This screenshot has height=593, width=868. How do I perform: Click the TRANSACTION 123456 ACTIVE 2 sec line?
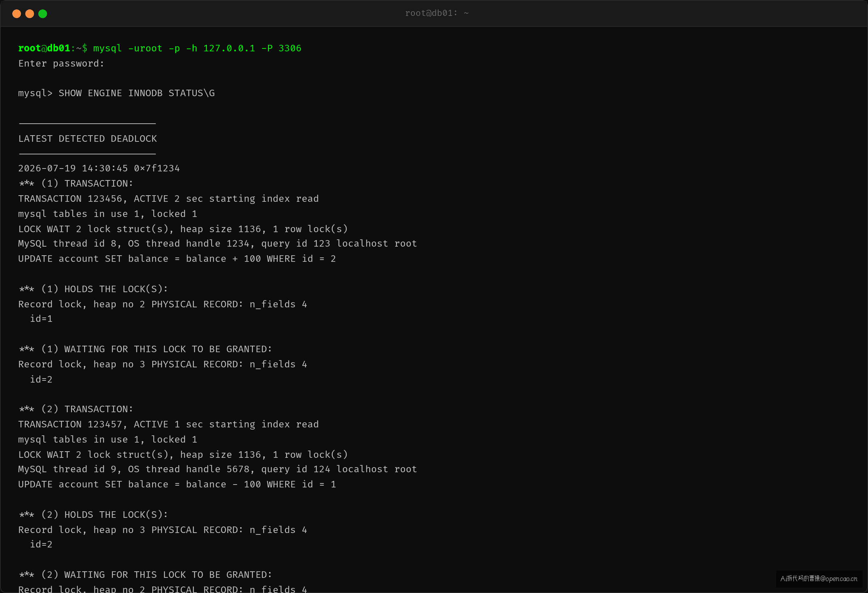point(169,199)
